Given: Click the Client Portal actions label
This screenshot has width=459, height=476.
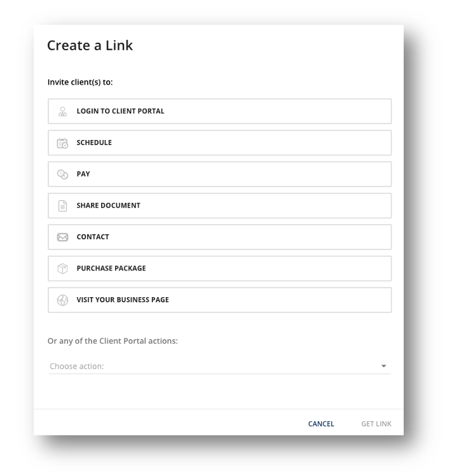Looking at the screenshot, I should [x=113, y=341].
